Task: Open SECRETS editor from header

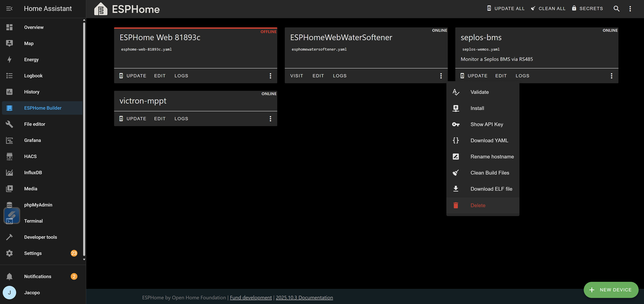Action: [587, 9]
